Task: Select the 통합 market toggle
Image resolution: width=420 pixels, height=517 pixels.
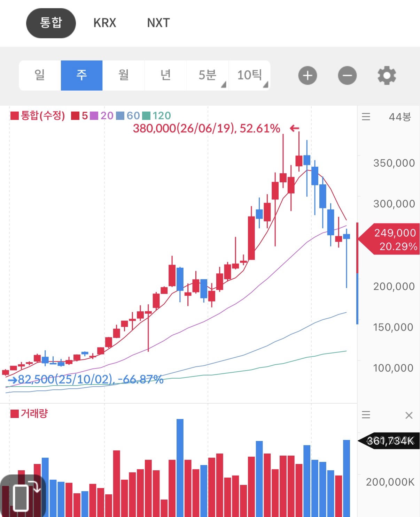Action: pyautogui.click(x=51, y=23)
